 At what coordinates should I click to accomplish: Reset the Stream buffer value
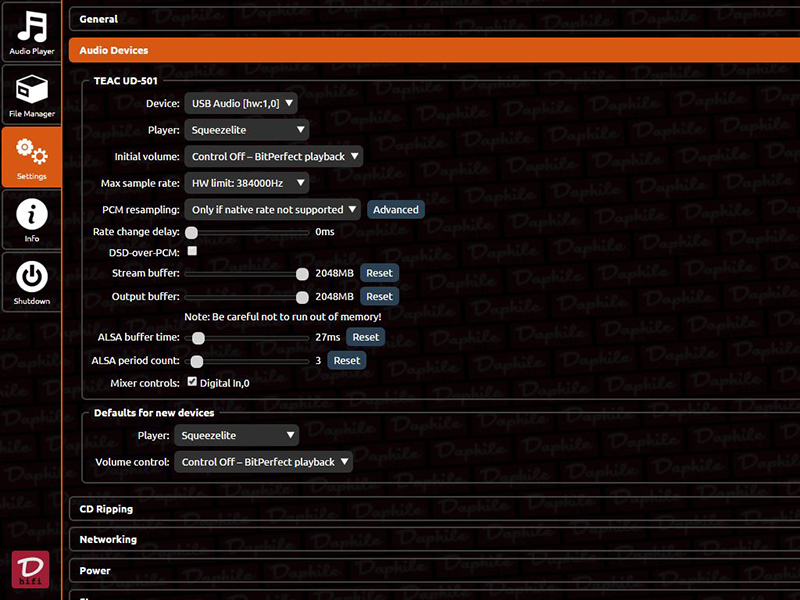(379, 273)
